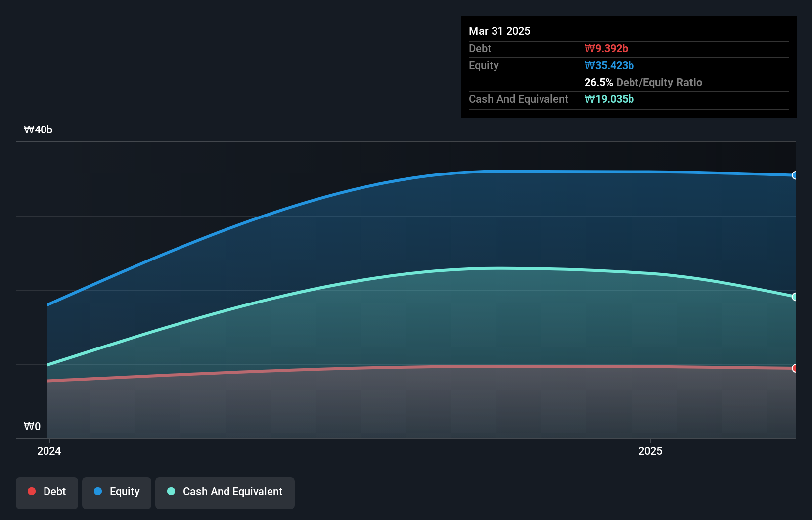This screenshot has width=812, height=520.
Task: Select the Equity data point marker
Action: tap(795, 175)
